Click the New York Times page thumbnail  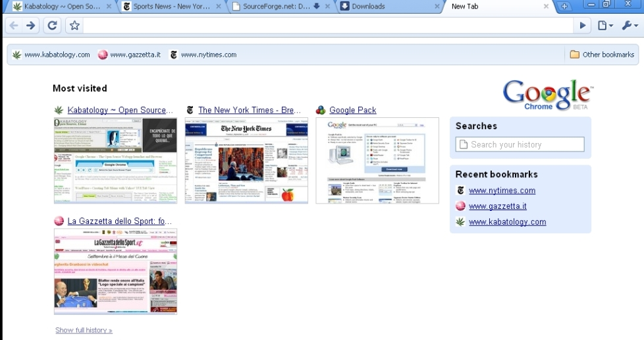[x=246, y=160]
